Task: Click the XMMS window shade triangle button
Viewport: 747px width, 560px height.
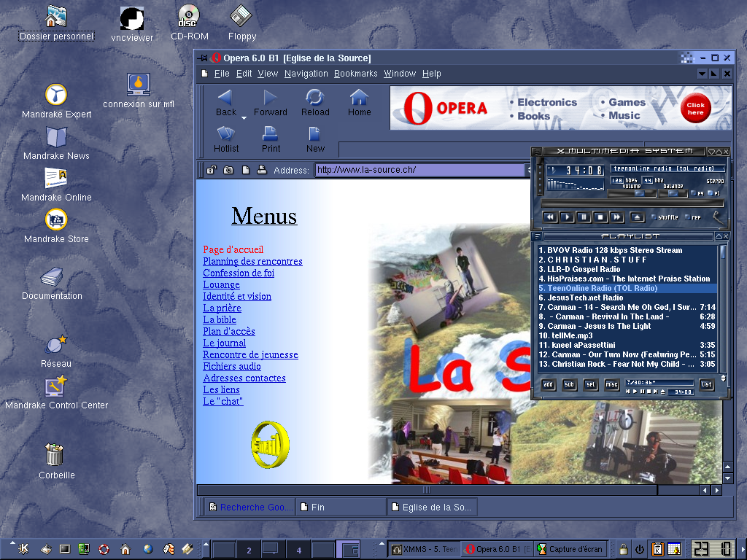Action: [718, 152]
